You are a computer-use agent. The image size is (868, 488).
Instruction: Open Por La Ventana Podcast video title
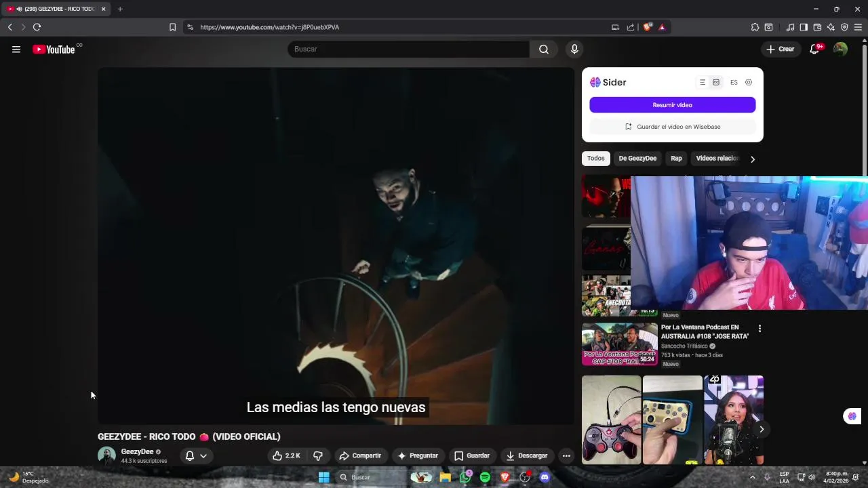(x=705, y=331)
